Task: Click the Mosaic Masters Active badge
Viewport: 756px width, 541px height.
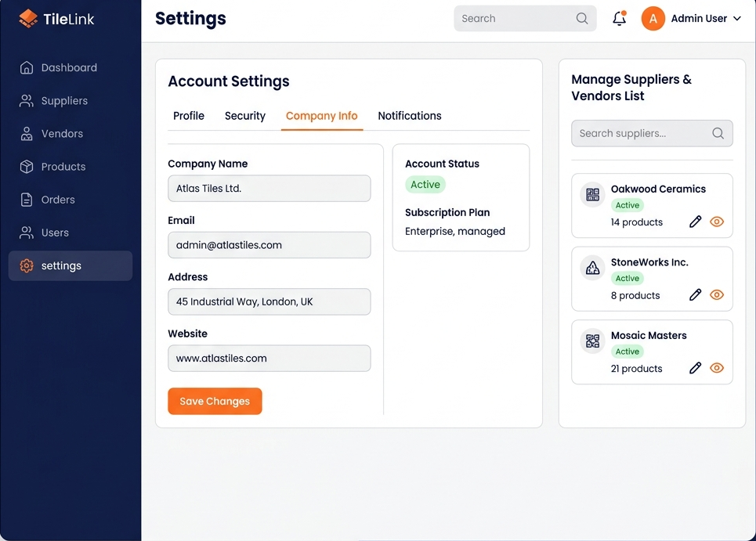Action: pyautogui.click(x=628, y=352)
